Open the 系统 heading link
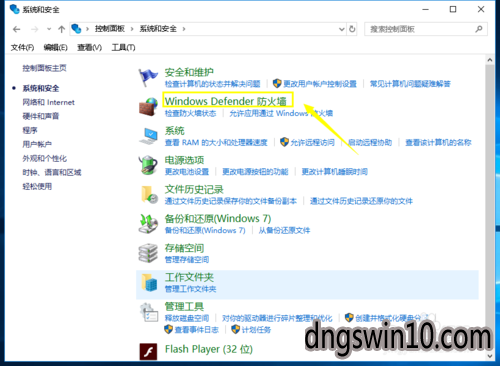 [174, 131]
